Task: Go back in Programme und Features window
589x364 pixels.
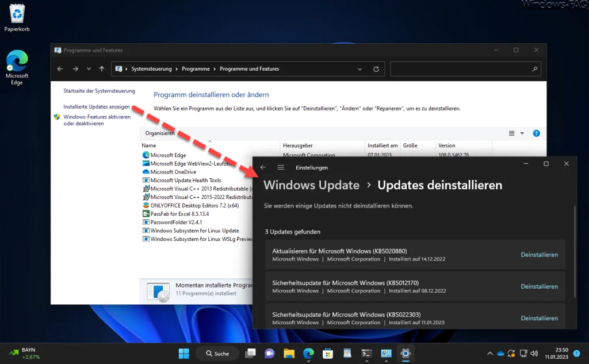Action: (x=60, y=69)
